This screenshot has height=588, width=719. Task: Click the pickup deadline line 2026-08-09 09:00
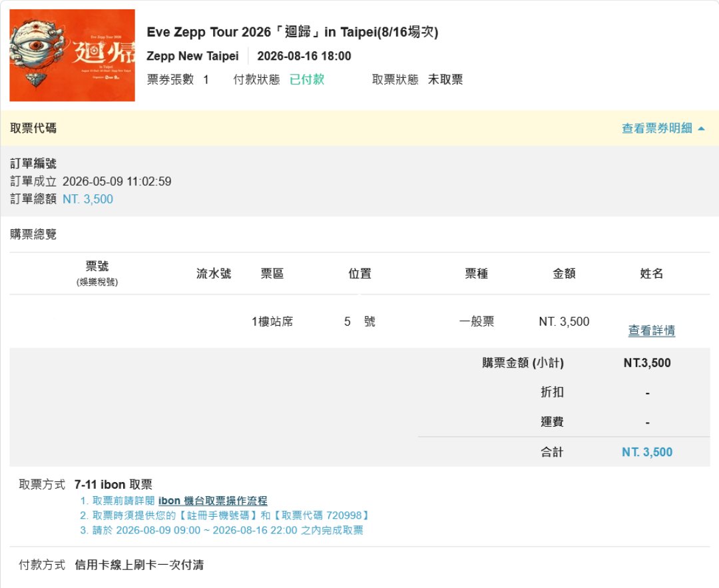click(x=222, y=530)
